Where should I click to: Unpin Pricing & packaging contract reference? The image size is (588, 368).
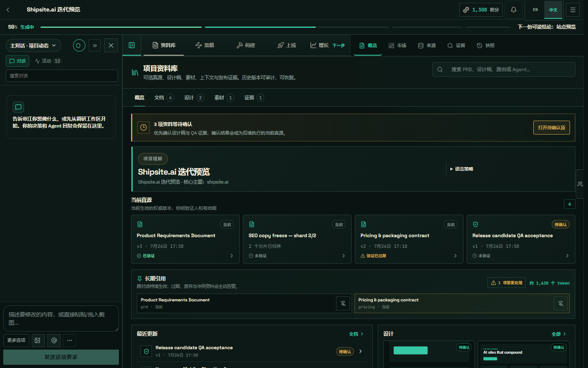coord(561,303)
